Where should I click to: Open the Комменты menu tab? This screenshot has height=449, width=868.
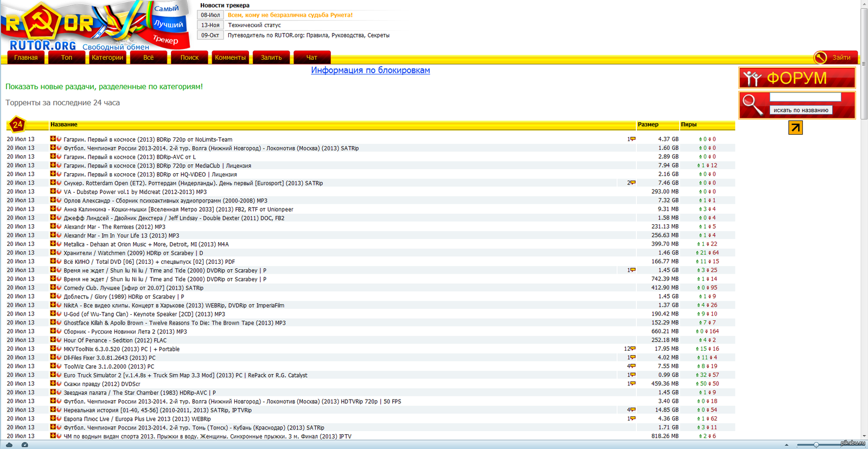(x=231, y=58)
